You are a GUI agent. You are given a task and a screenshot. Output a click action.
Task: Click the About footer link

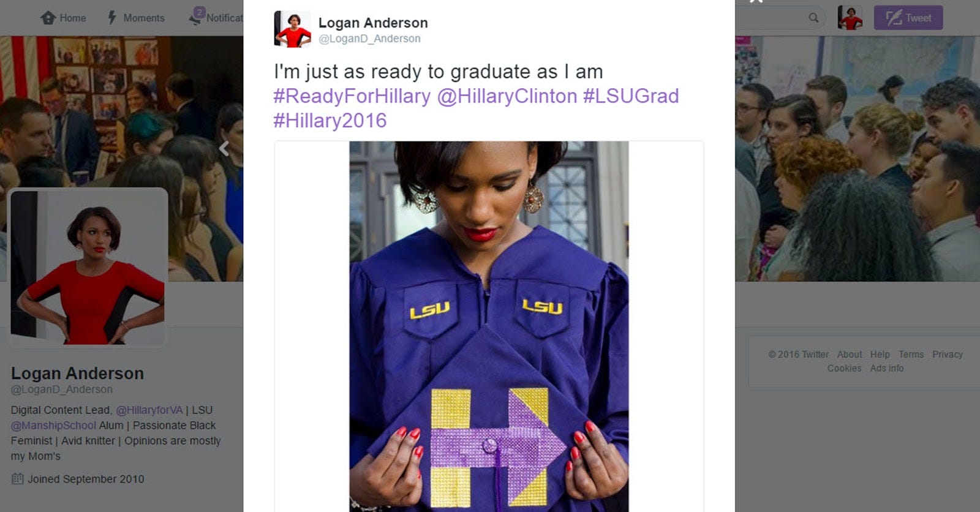click(x=850, y=354)
